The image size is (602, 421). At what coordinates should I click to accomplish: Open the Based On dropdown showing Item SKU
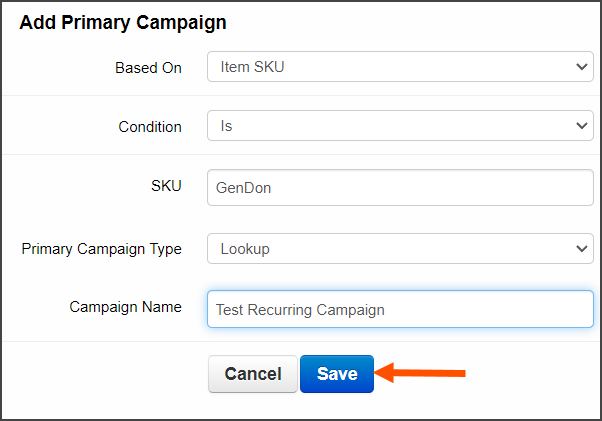coord(400,67)
